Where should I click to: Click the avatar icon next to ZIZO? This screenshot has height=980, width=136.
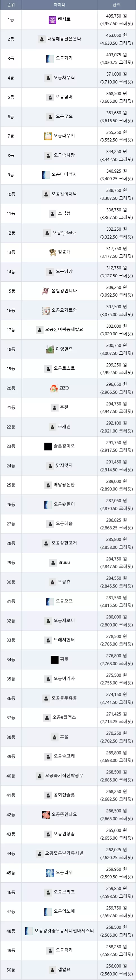(54, 388)
